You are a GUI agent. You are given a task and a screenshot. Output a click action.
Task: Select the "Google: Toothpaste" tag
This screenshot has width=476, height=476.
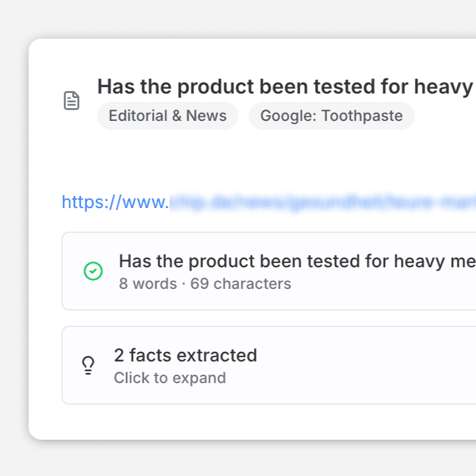click(x=331, y=116)
